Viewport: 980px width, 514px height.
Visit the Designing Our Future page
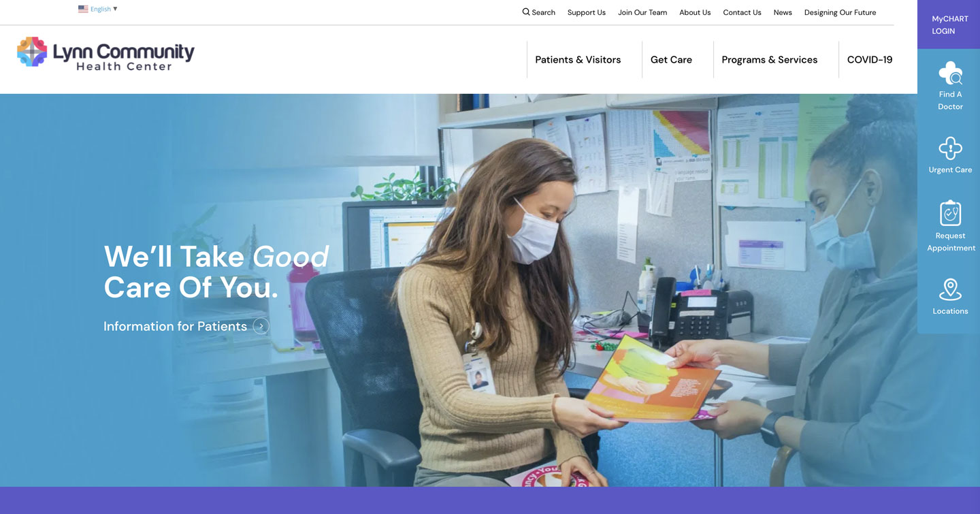tap(840, 12)
